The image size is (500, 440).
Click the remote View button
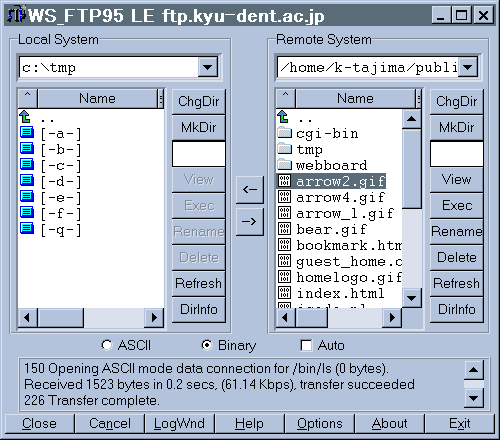[457, 180]
